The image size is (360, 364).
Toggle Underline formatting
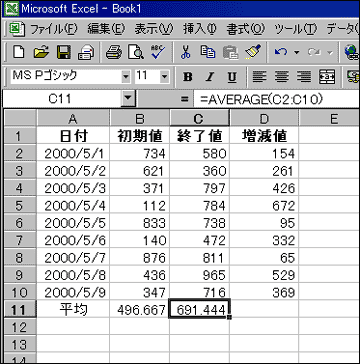point(232,77)
